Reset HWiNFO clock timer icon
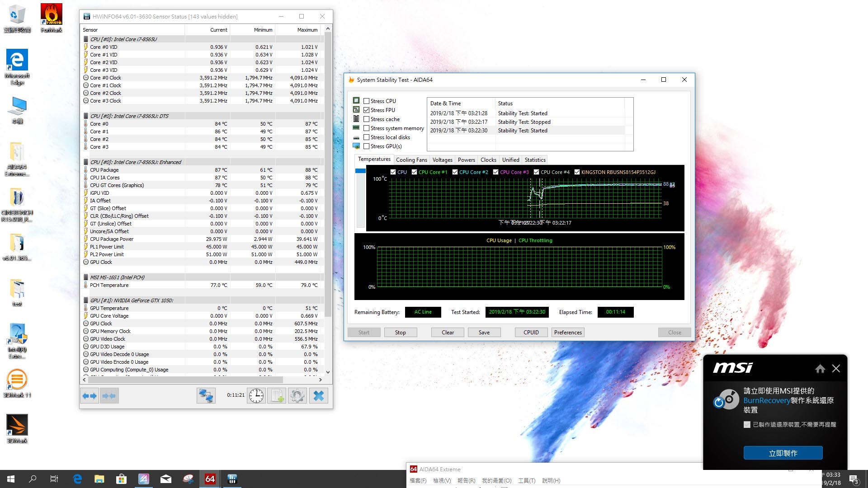Viewport: 868px width, 488px height. tap(256, 396)
